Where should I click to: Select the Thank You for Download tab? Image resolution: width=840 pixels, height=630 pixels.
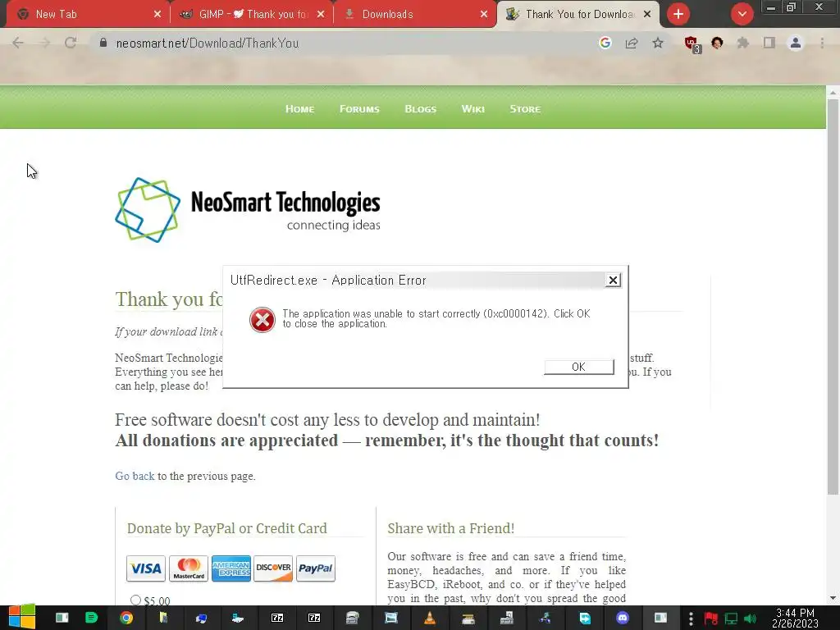coord(578,15)
